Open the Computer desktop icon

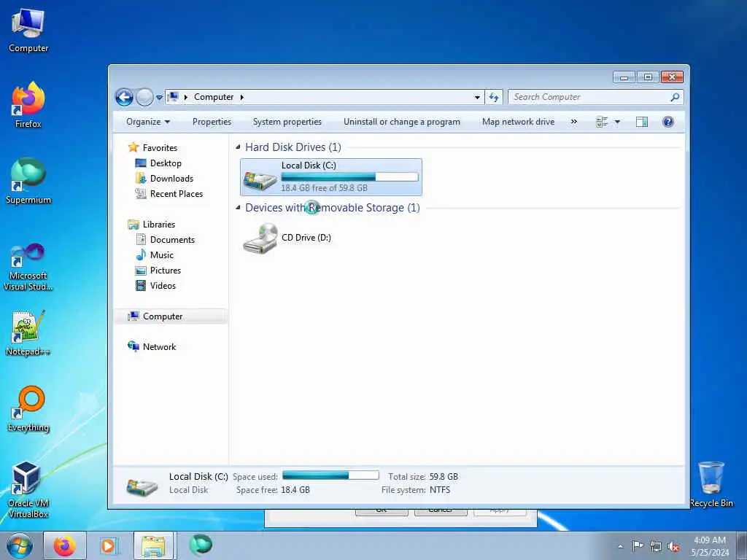pyautogui.click(x=28, y=31)
